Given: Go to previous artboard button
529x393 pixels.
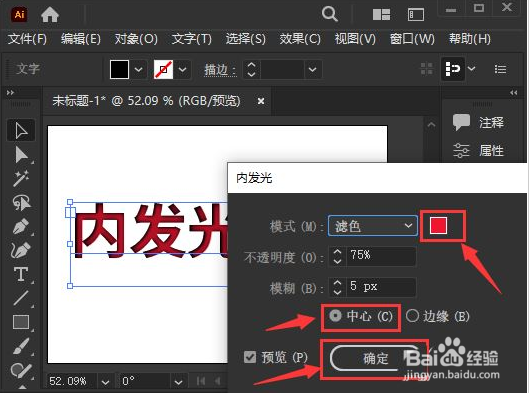Looking at the screenshot, I should point(218,381).
